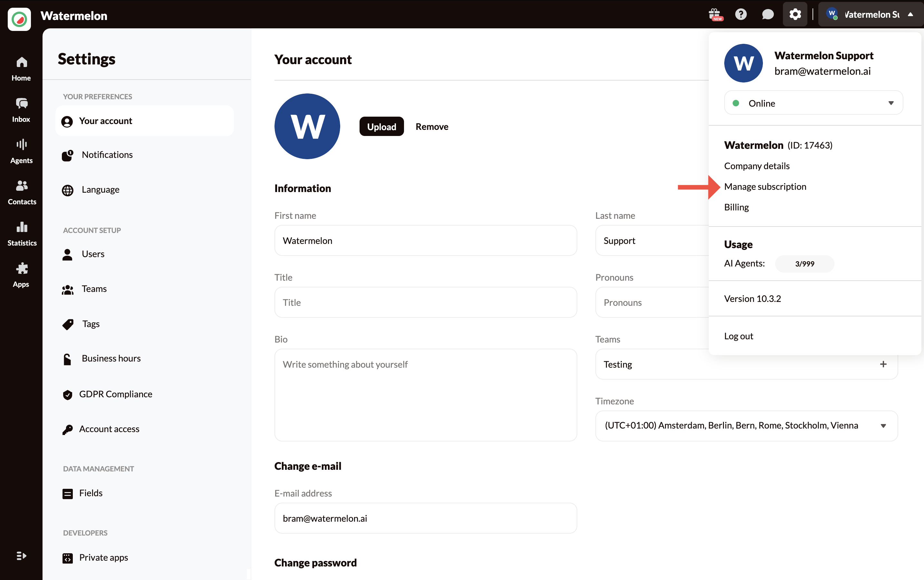The width and height of the screenshot is (924, 580).
Task: Open Manage subscription
Action: click(x=765, y=187)
